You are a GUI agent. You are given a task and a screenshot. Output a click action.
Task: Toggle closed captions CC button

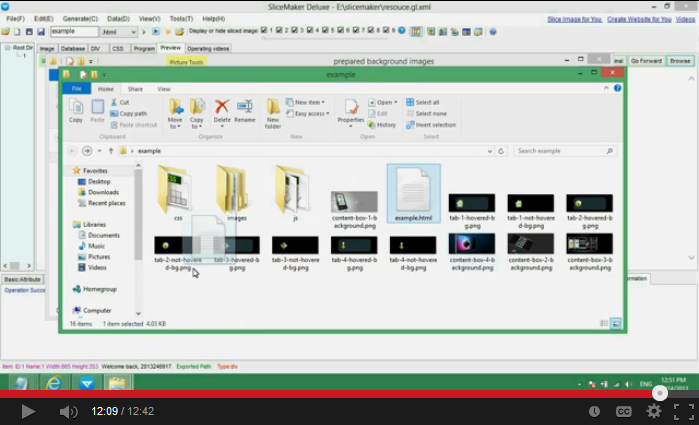(623, 412)
